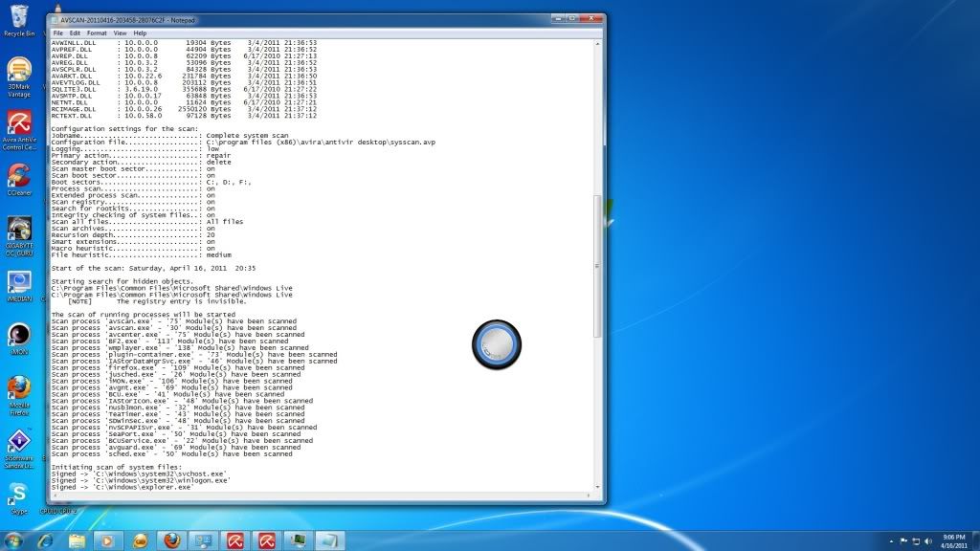The height and width of the screenshot is (551, 980).
Task: Click the Notepad taskbar button
Action: [330, 540]
